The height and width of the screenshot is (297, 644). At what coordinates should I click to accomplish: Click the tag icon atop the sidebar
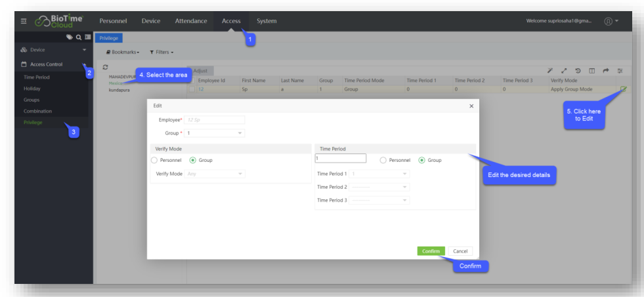pyautogui.click(x=70, y=37)
